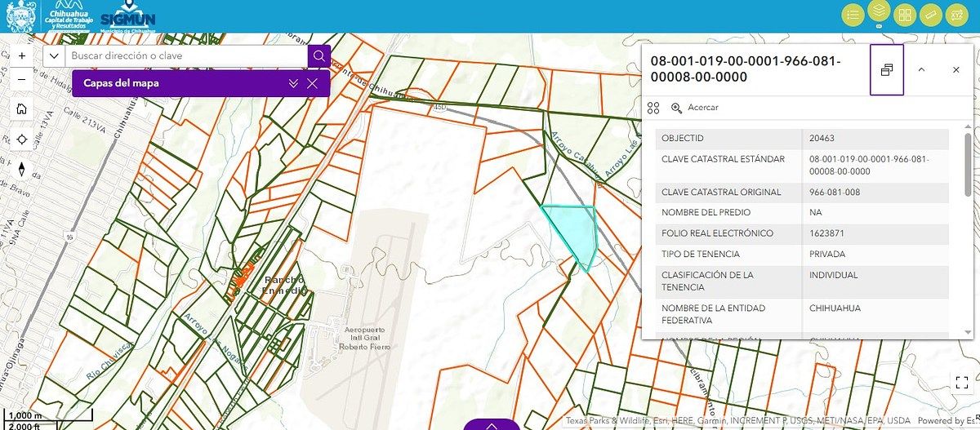Zoom out with the minus button
Screen dimensions: 980x430
click(21, 80)
